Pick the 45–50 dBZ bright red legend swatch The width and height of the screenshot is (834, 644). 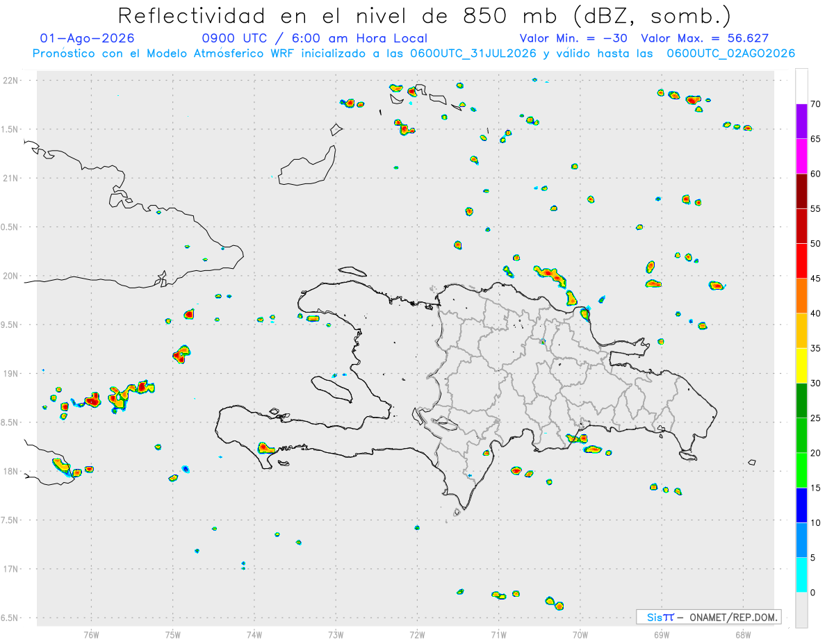pos(801,261)
